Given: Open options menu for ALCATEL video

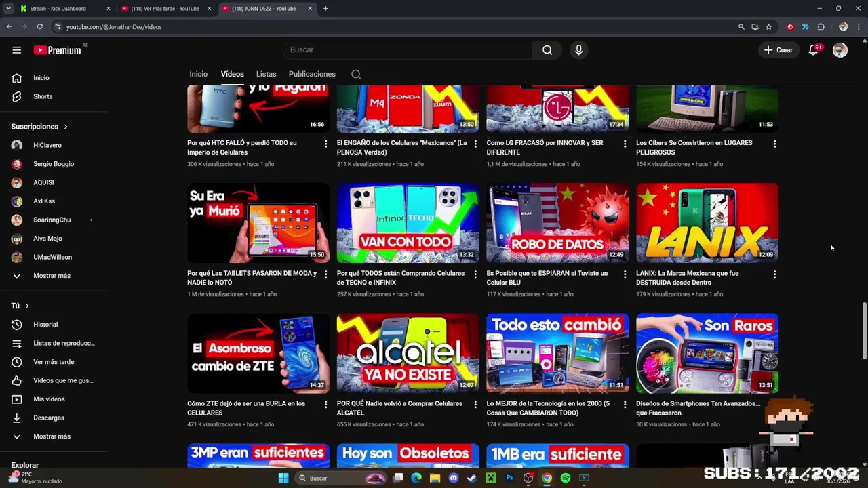Looking at the screenshot, I should click(x=475, y=405).
